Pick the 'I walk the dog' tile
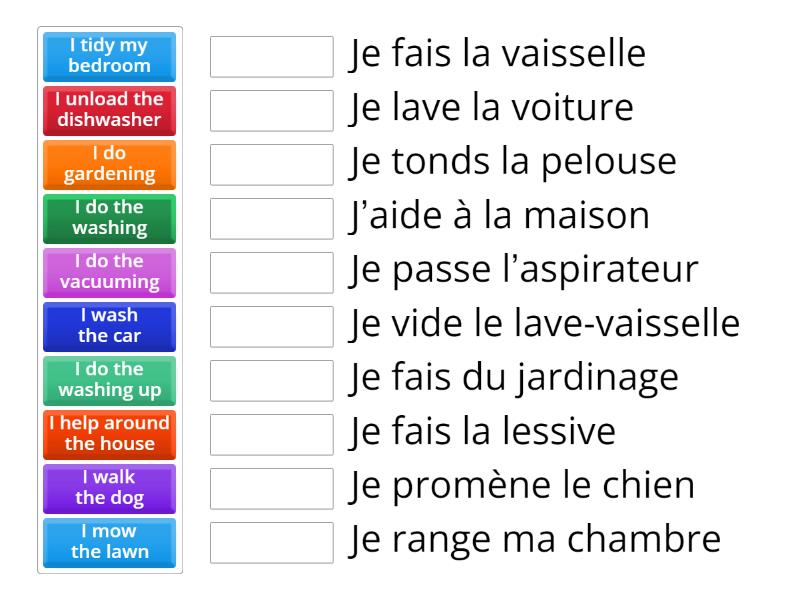Screen dimensions: 800x600 click(110, 488)
